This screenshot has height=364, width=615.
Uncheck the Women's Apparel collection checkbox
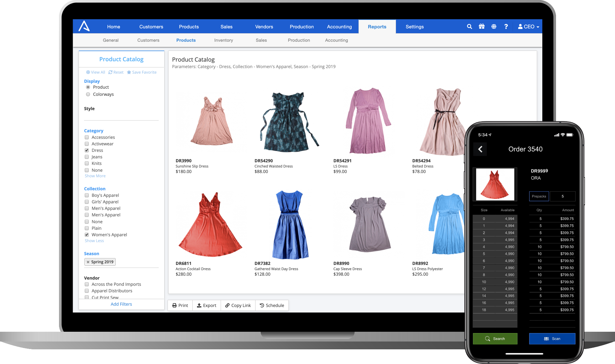87,235
